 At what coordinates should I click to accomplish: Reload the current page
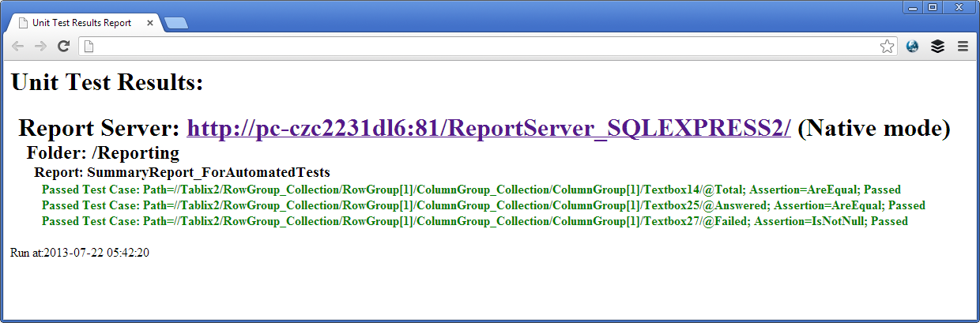coord(64,47)
